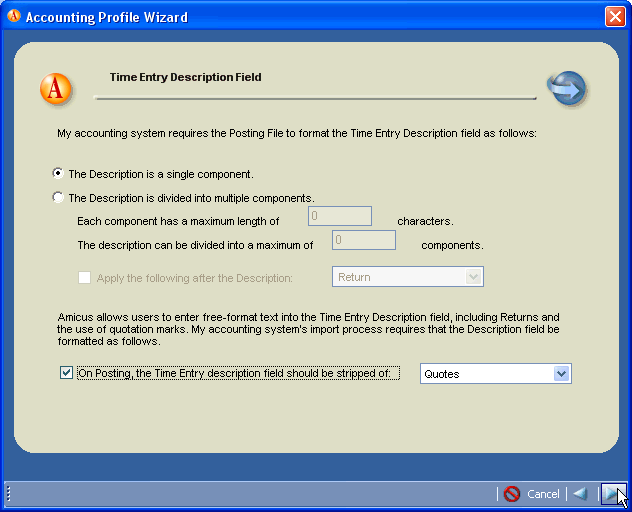
Task: Click the Accounting Profile Wizard title bar icon
Action: click(x=14, y=17)
